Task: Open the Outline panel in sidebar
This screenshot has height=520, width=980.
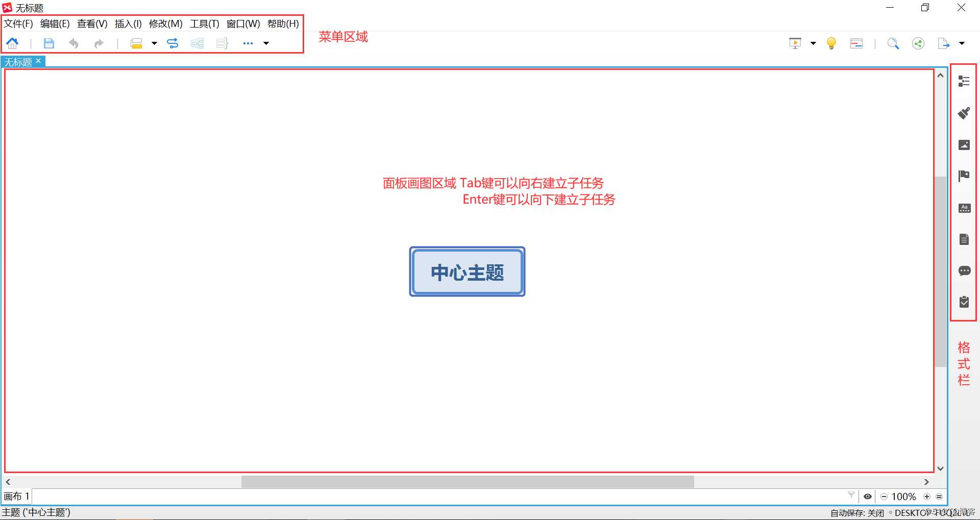Action: pyautogui.click(x=964, y=81)
